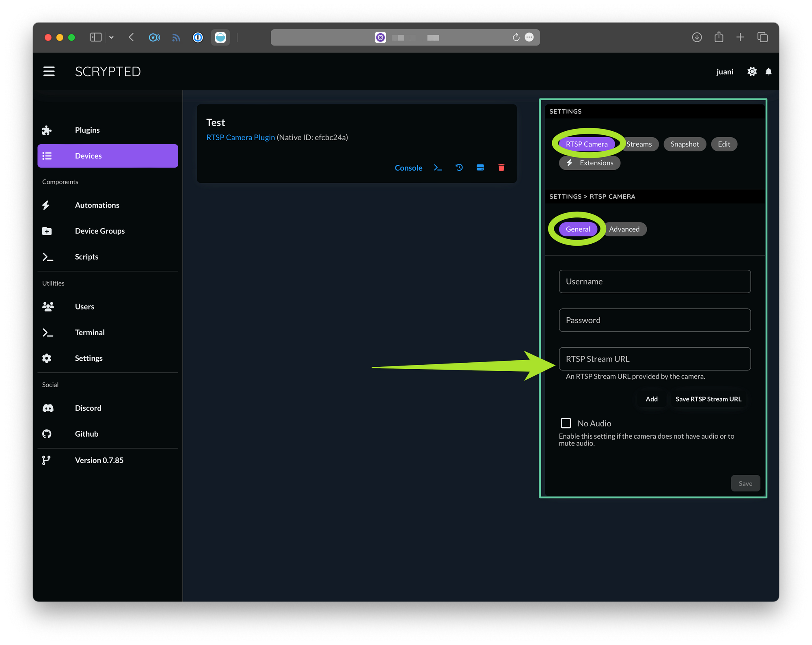This screenshot has width=812, height=645.
Task: Click Version 0.7.85 entry
Action: pyautogui.click(x=108, y=460)
